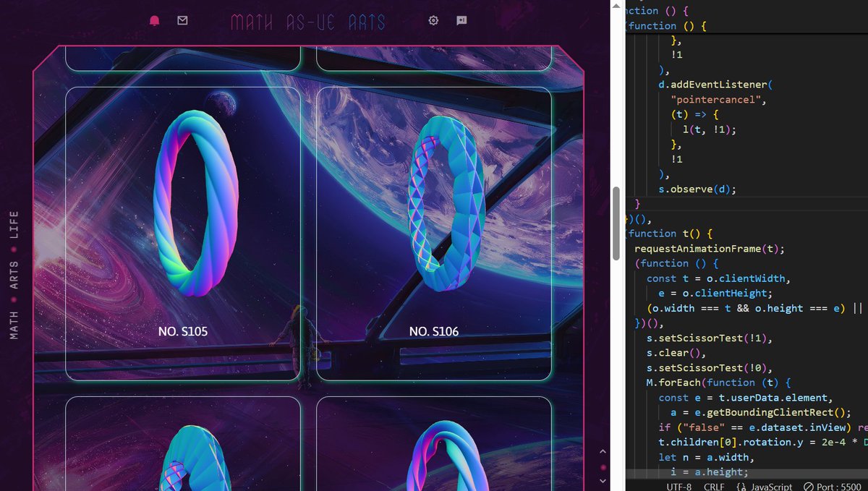Viewport: 868px width, 491px height.
Task: Change UTF-8 encoding in the status bar
Action: 679,487
